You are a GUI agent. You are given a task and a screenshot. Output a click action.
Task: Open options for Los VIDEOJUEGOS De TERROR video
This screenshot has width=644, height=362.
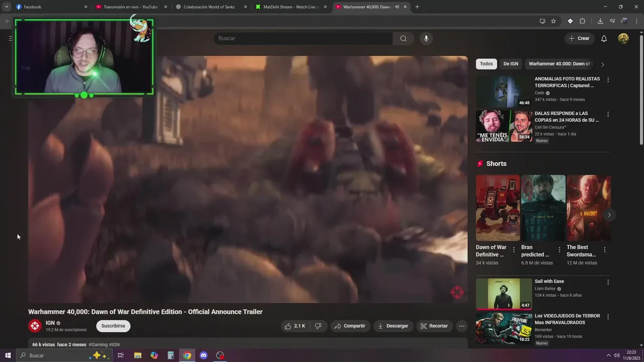pos(608,317)
